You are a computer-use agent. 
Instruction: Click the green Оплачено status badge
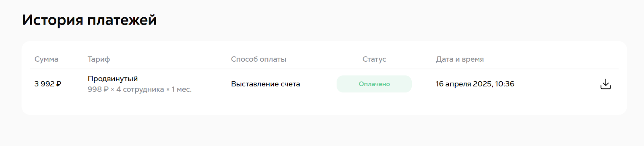coord(374,84)
